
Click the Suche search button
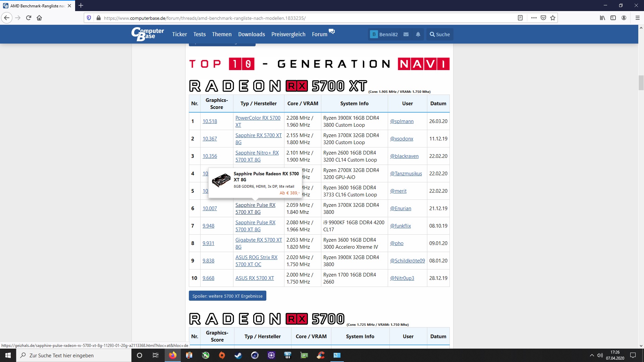tap(440, 35)
